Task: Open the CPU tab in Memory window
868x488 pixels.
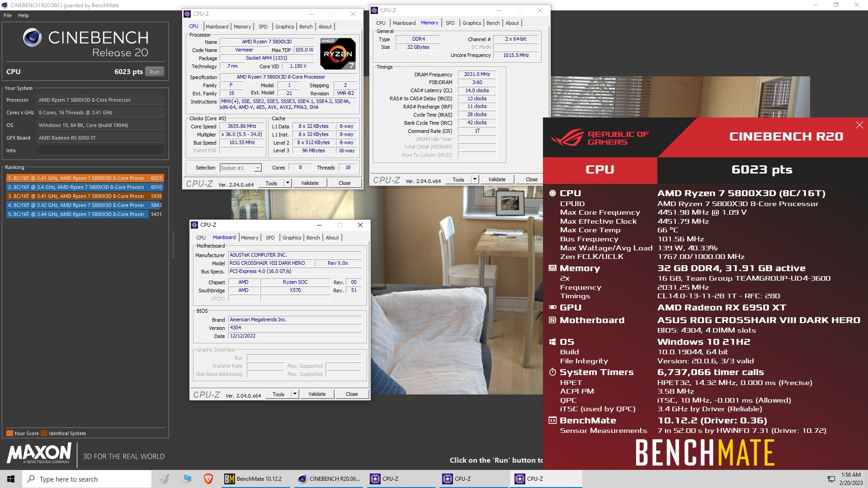Action: pos(381,23)
